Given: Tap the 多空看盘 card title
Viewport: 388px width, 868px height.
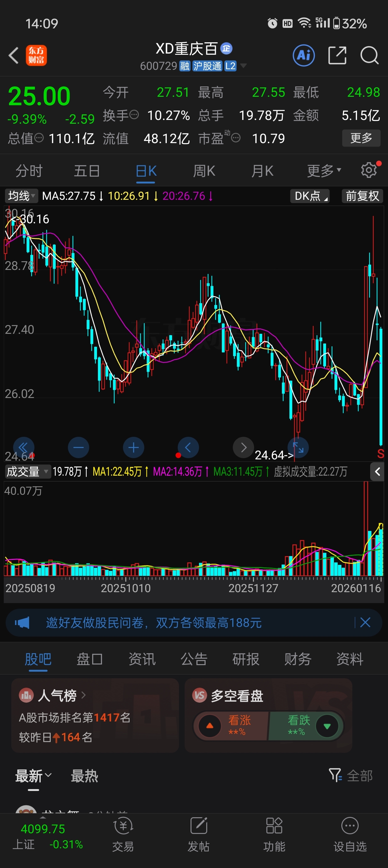Looking at the screenshot, I should coord(237,695).
